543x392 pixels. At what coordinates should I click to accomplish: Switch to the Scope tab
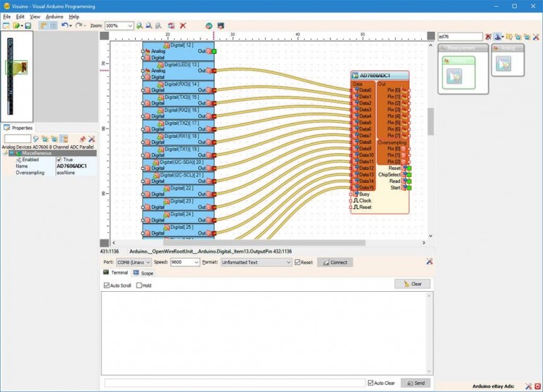[143, 273]
